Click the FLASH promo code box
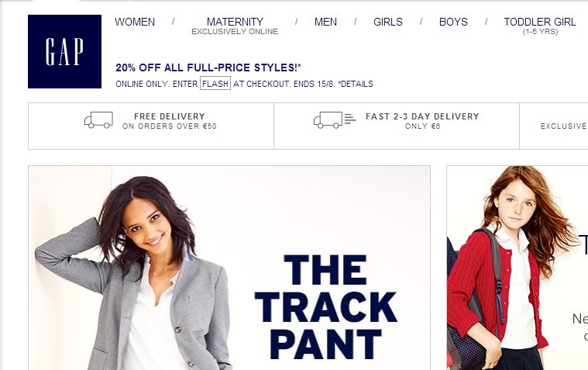Image resolution: width=588 pixels, height=370 pixels. 215,84
